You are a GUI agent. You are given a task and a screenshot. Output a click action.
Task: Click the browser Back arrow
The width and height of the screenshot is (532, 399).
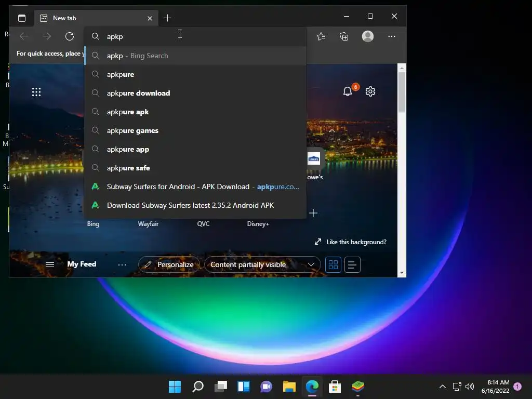[24, 36]
